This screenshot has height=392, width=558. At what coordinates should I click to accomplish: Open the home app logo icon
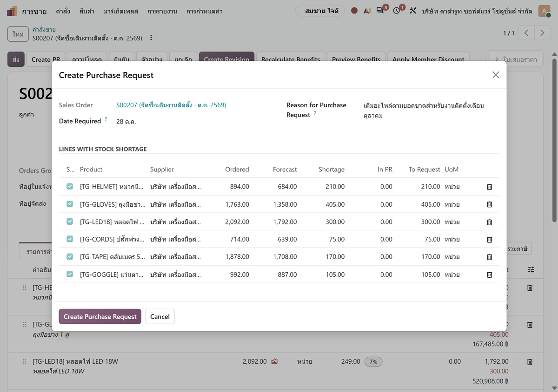[x=12, y=11]
